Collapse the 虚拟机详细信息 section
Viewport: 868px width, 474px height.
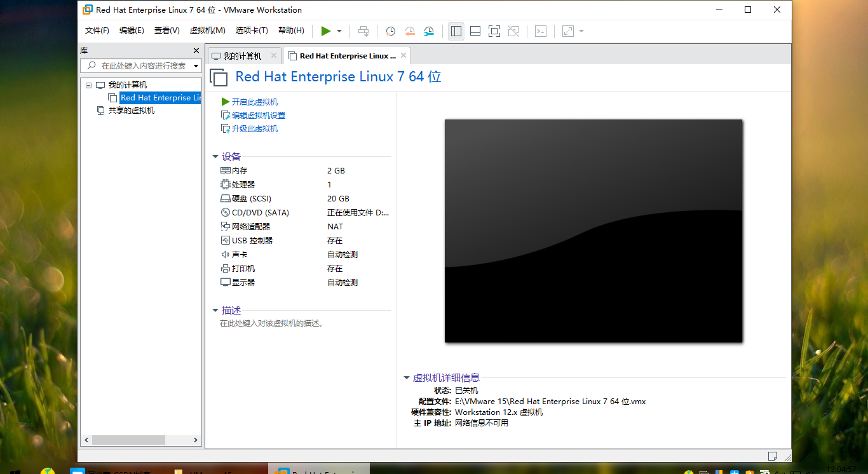(x=405, y=377)
